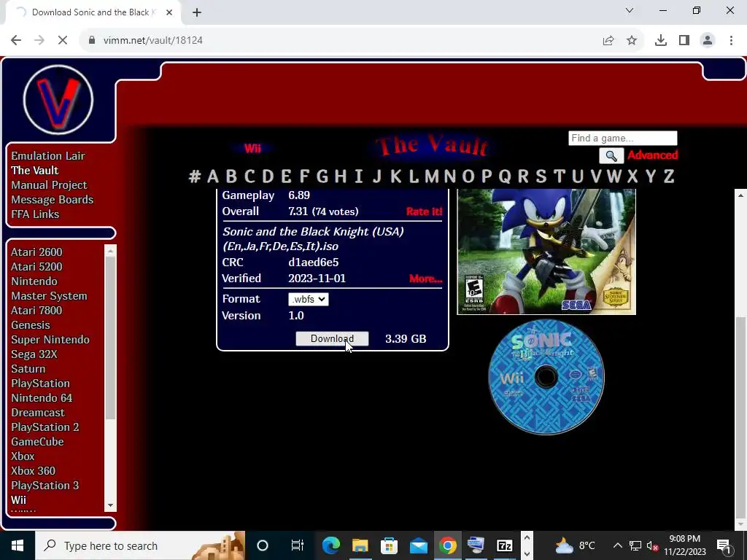Click Cortana circle icon

(x=263, y=545)
